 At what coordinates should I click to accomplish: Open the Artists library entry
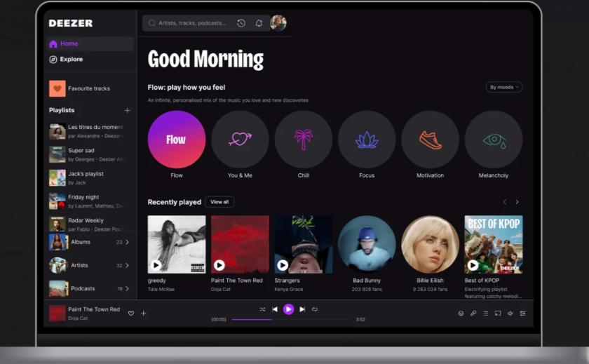[89, 266]
